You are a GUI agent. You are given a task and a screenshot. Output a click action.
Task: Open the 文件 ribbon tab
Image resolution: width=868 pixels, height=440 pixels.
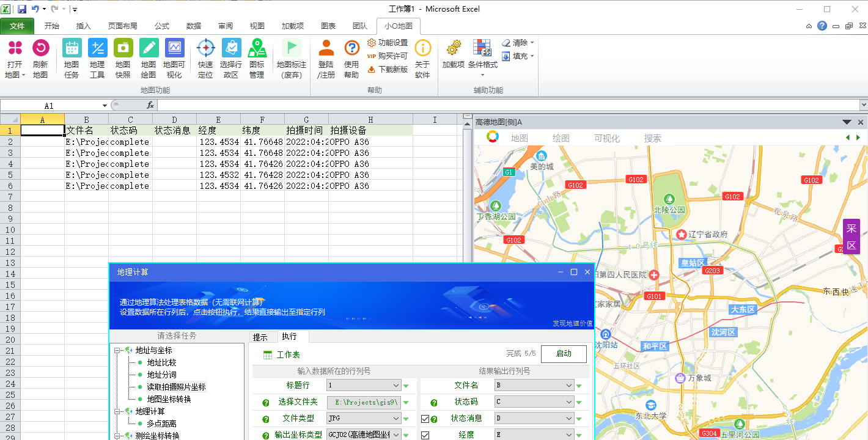[x=17, y=26]
